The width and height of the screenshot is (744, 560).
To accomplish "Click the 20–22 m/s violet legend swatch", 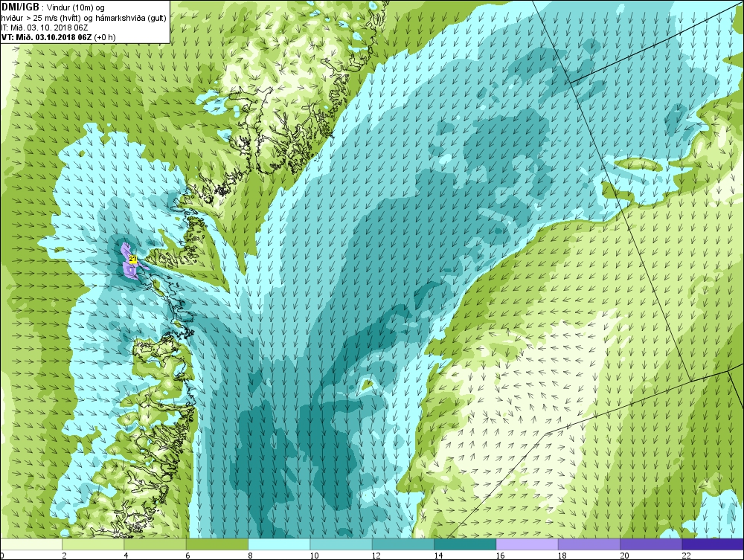I will pos(650,544).
